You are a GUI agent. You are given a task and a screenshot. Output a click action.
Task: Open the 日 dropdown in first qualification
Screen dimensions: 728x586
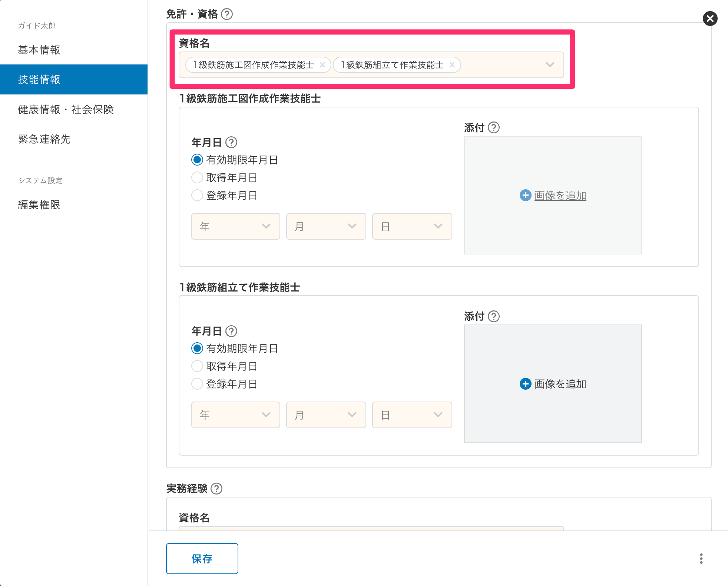[x=412, y=226]
